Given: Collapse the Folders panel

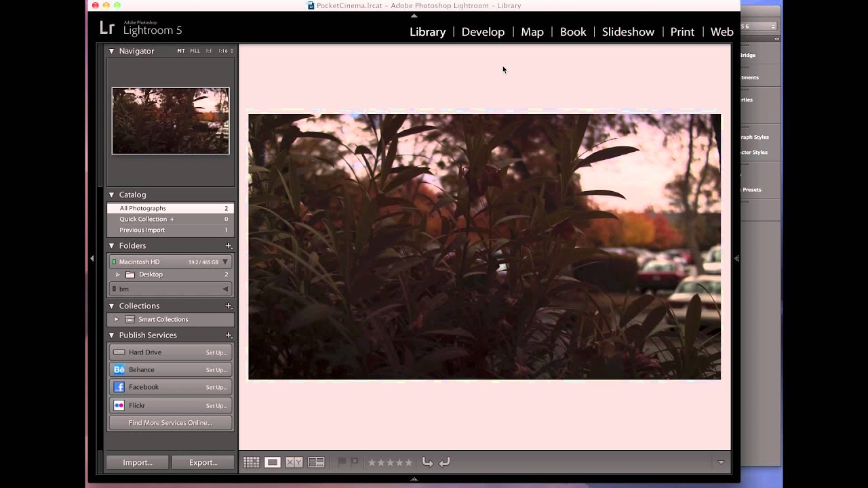Looking at the screenshot, I should [x=111, y=246].
